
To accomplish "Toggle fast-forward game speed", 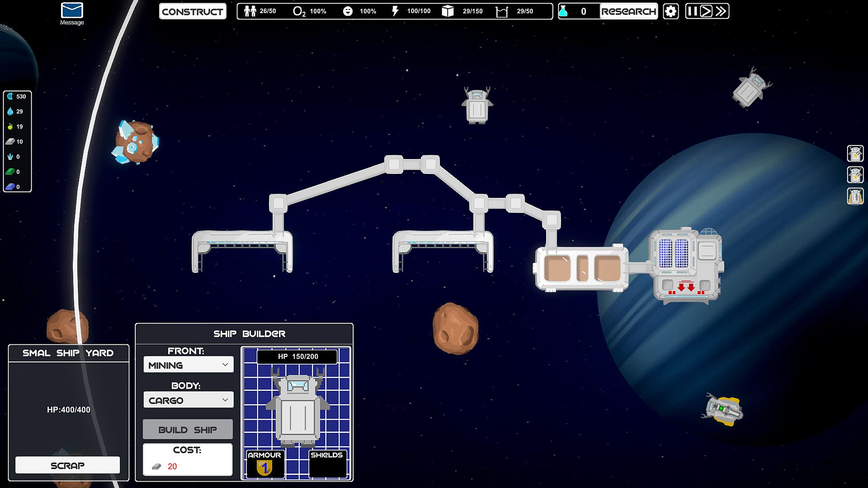I will [x=721, y=11].
